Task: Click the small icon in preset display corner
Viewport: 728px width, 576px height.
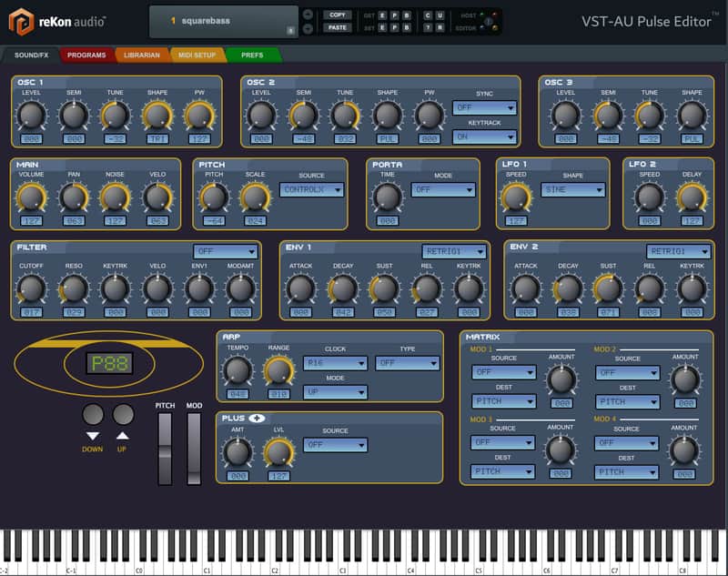Action: (x=290, y=31)
